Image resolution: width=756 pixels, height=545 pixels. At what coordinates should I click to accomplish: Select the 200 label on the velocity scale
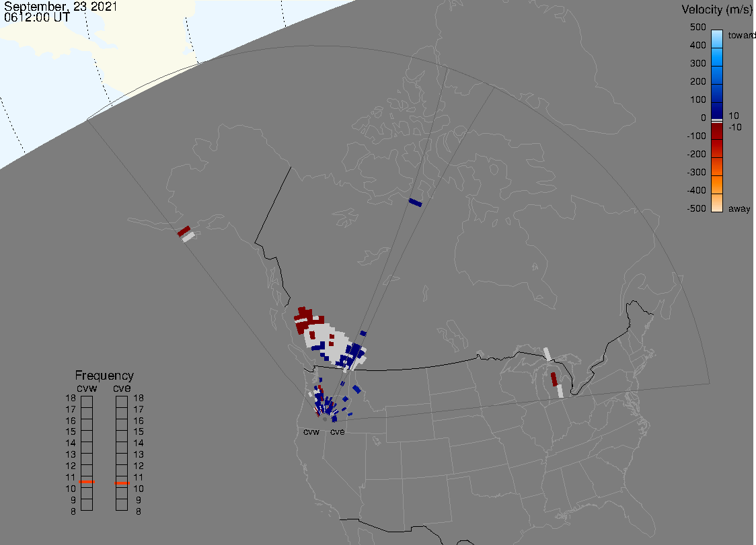click(x=697, y=81)
